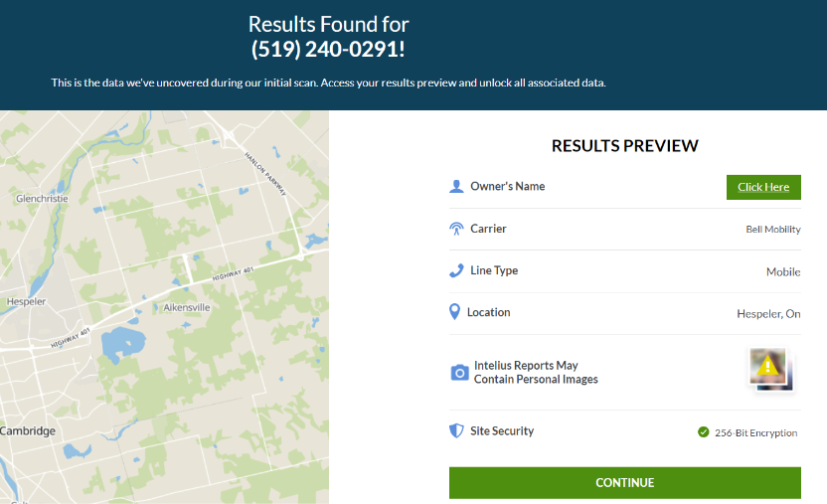Select the Bell Mobility carrier value
This screenshot has width=827, height=504.
tap(772, 230)
